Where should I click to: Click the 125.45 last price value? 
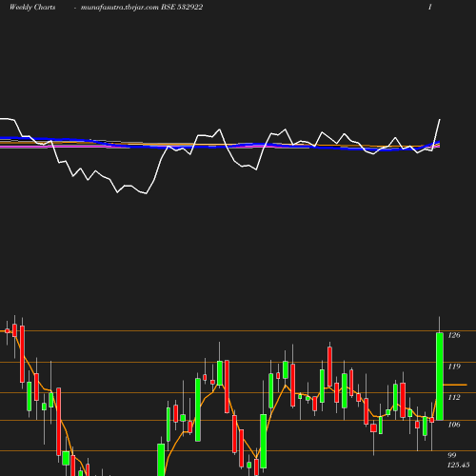(458, 465)
